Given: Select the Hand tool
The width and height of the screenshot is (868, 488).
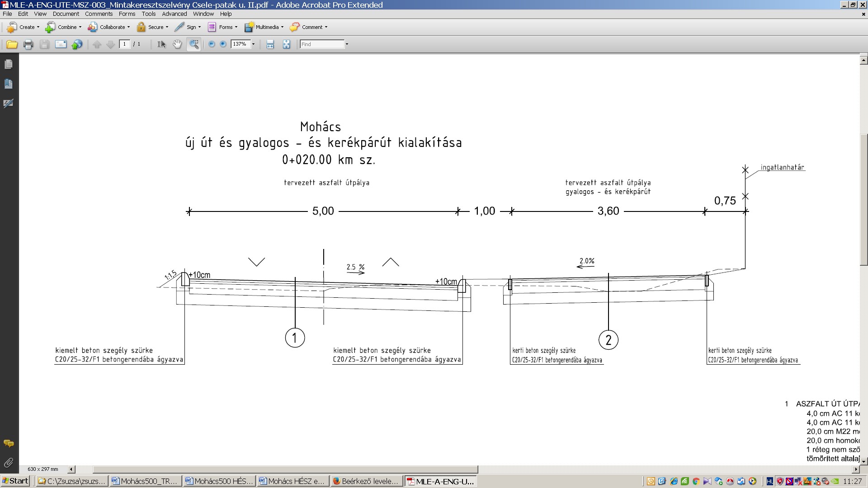Looking at the screenshot, I should (177, 44).
